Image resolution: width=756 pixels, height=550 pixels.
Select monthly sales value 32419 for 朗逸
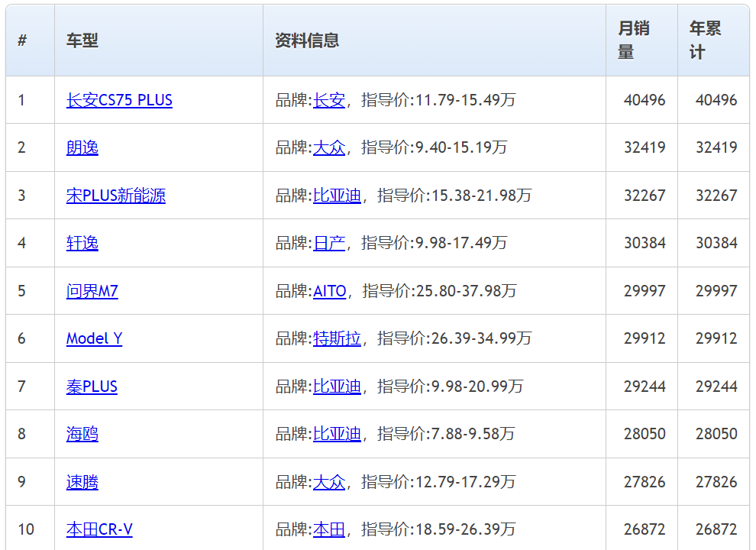point(645,147)
